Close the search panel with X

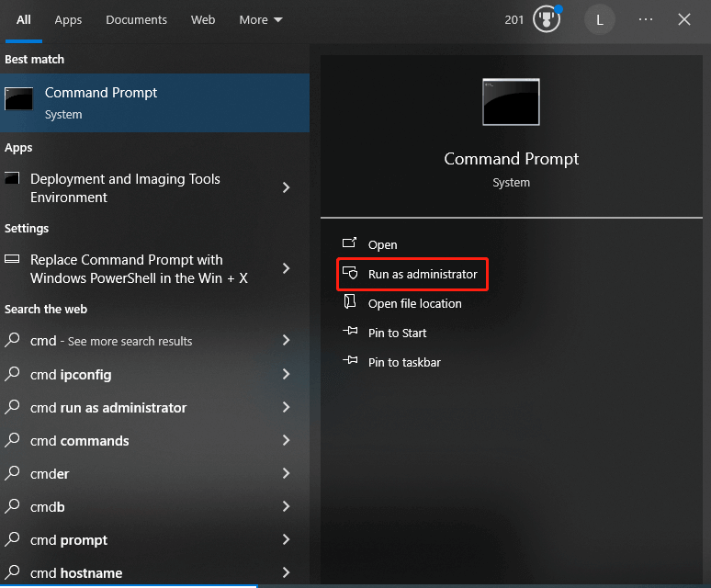tap(684, 19)
